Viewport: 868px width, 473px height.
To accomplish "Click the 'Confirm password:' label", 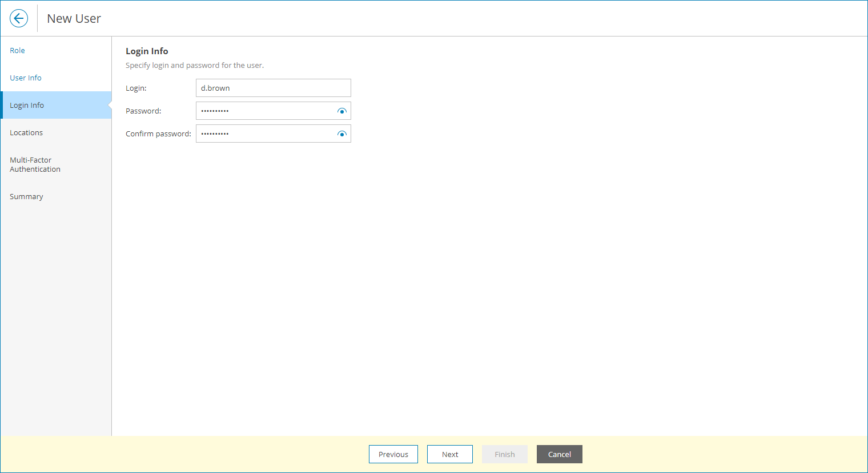I will [158, 134].
